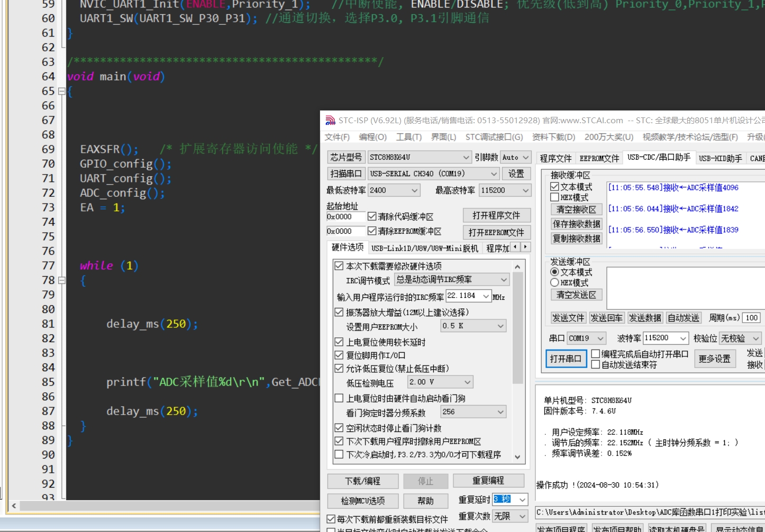The height and width of the screenshot is (532, 765).
Task: Click the 检测MCU选项 button
Action: [x=362, y=501]
